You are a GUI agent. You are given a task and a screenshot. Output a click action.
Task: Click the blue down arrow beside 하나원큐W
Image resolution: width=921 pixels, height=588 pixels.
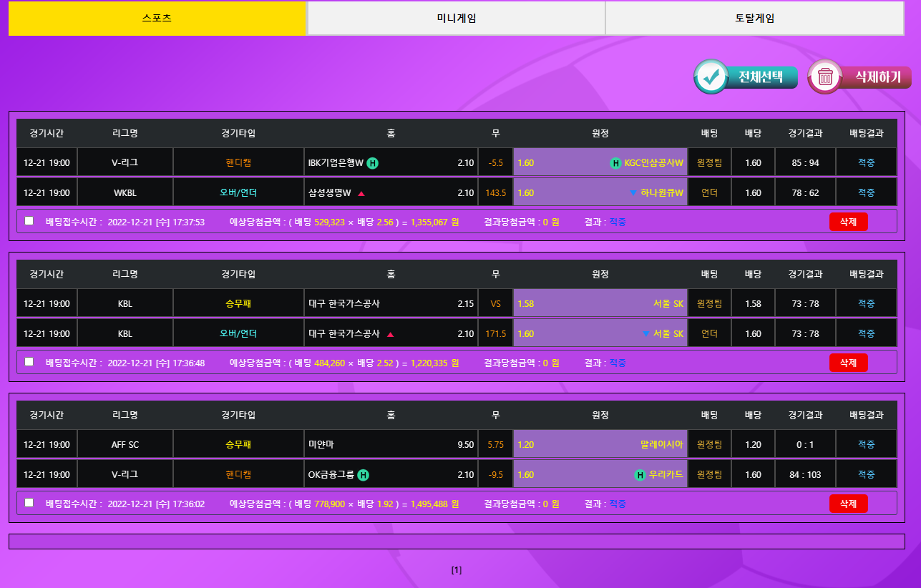(x=633, y=193)
